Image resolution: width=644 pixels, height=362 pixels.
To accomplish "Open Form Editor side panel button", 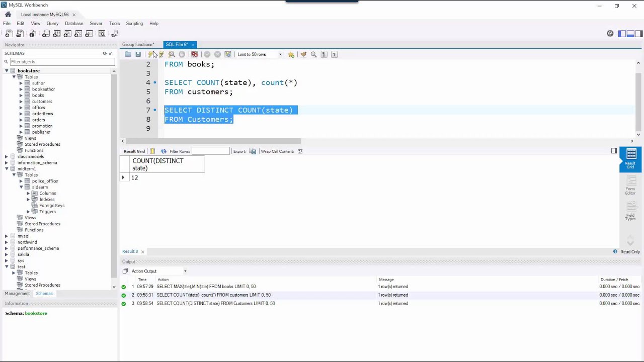I will click(x=630, y=186).
